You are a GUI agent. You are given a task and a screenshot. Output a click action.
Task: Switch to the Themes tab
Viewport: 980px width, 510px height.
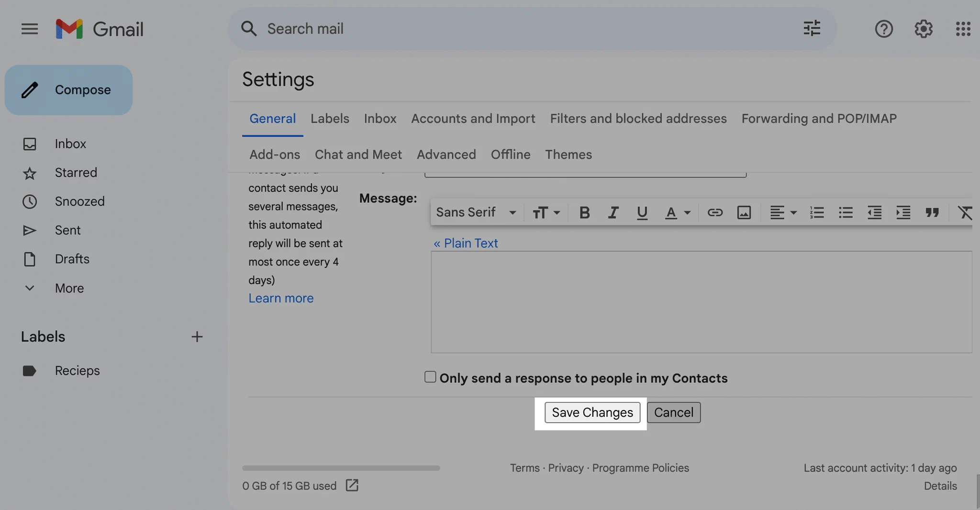click(x=568, y=155)
